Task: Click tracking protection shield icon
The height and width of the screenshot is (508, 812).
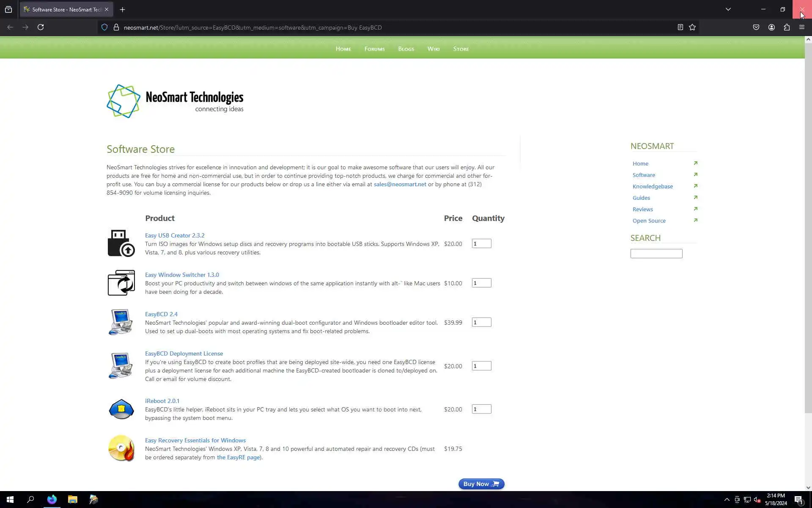Action: coord(104,27)
